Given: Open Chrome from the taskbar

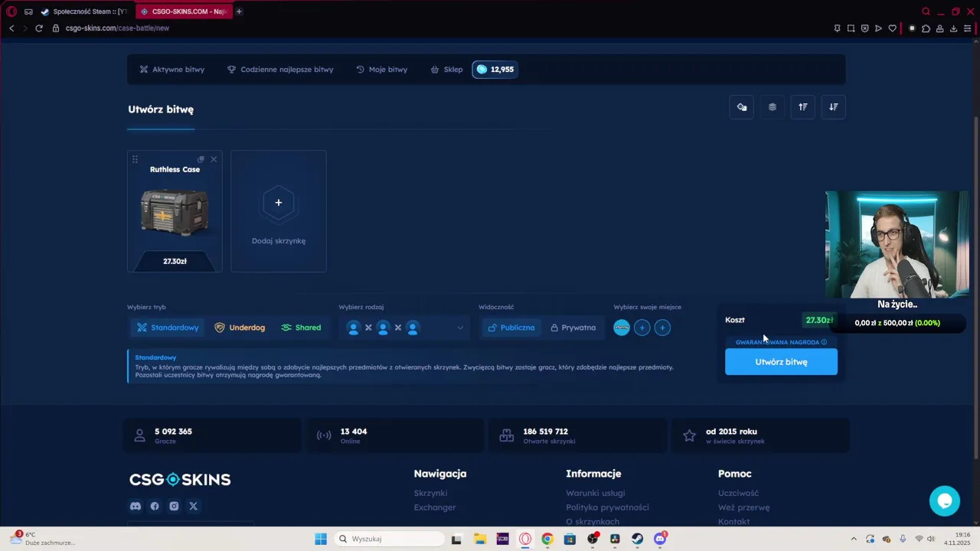Looking at the screenshot, I should click(x=547, y=539).
